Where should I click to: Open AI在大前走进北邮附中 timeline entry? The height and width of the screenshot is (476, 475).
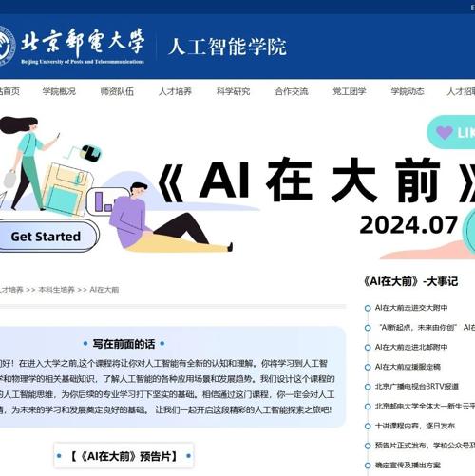(411, 347)
